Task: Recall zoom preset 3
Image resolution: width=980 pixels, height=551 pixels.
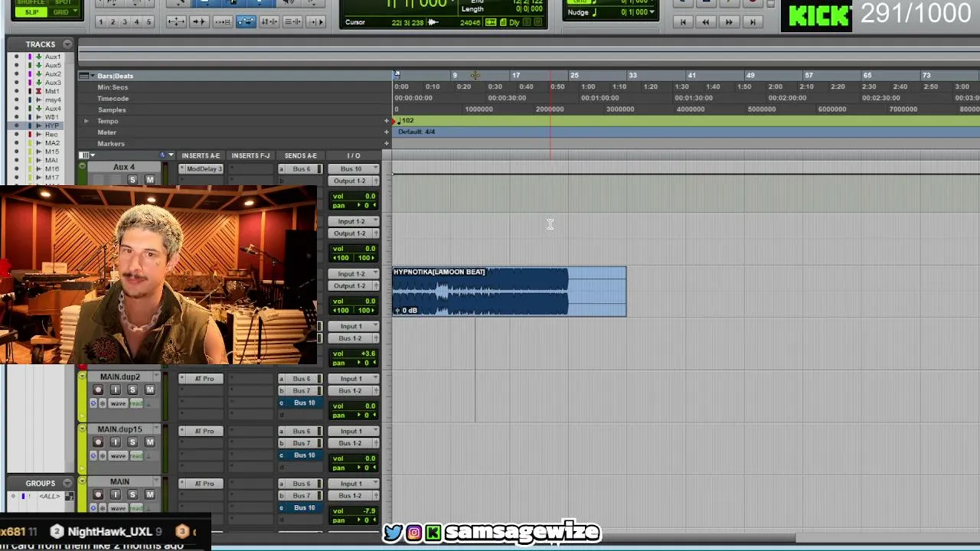Action: point(125,21)
